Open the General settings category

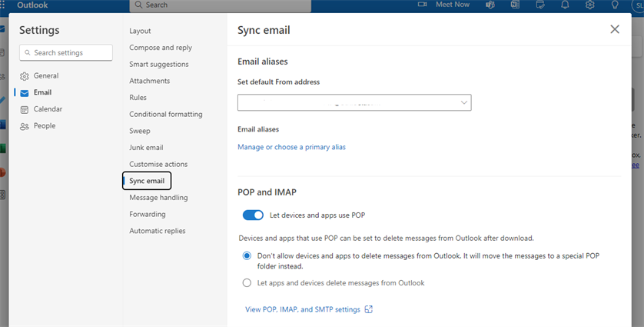coord(45,76)
